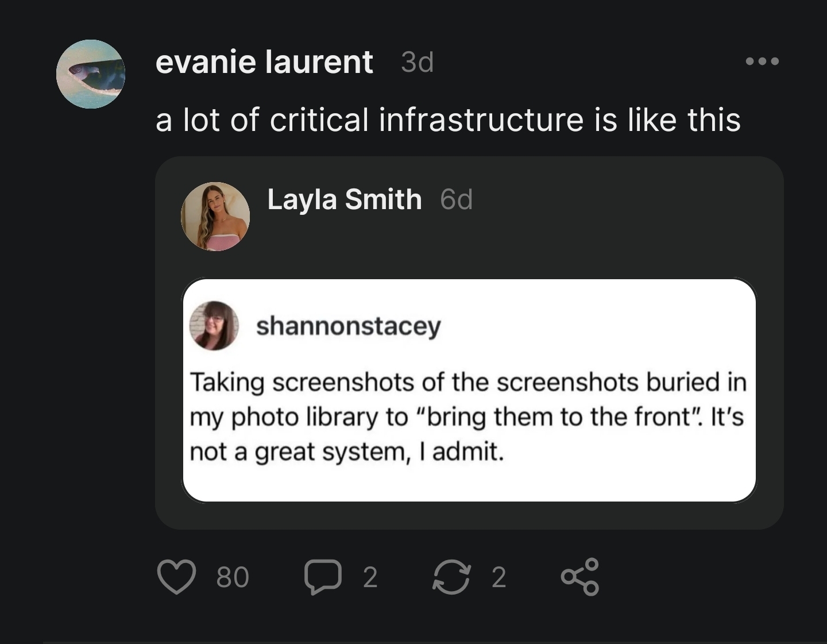Click the shannonstacey username in the image
The height and width of the screenshot is (644, 827).
click(x=348, y=326)
